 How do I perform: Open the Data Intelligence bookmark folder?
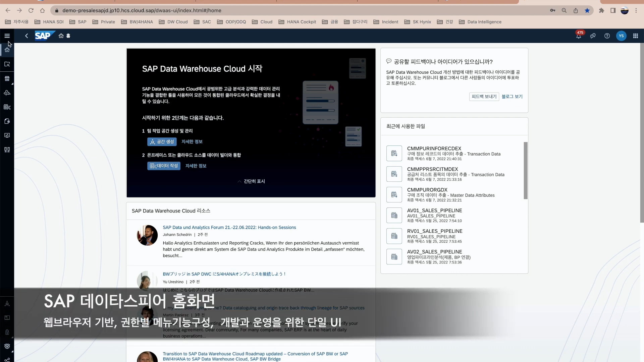point(480,22)
